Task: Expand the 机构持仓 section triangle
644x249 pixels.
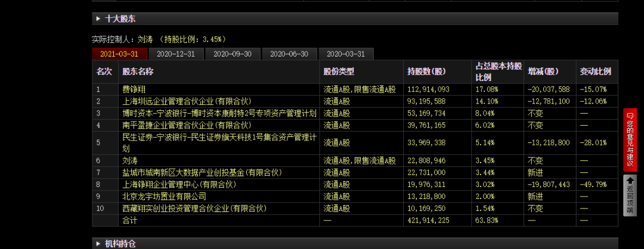Action: 98,244
